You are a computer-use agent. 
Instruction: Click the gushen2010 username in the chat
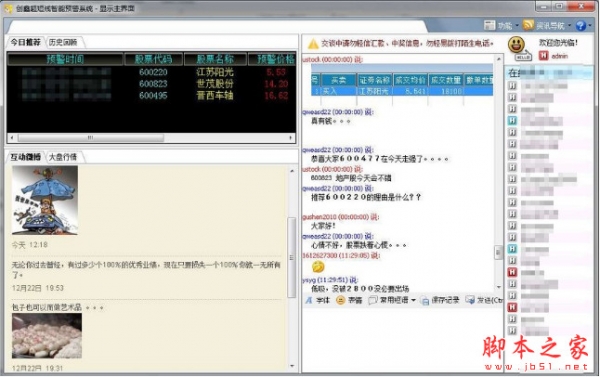320,217
